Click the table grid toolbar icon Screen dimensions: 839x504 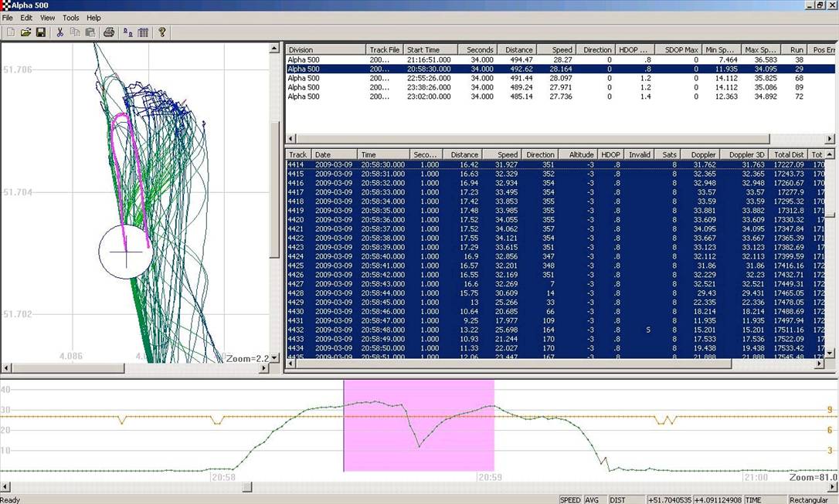(x=143, y=32)
